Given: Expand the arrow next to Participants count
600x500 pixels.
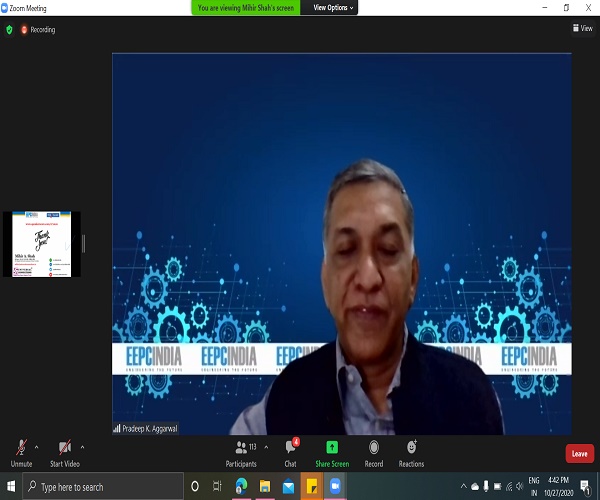Looking at the screenshot, I should [x=266, y=447].
